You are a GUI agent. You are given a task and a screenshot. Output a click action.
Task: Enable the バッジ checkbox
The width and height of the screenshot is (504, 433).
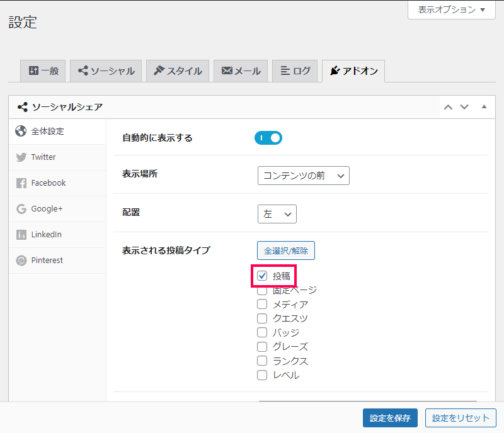262,332
